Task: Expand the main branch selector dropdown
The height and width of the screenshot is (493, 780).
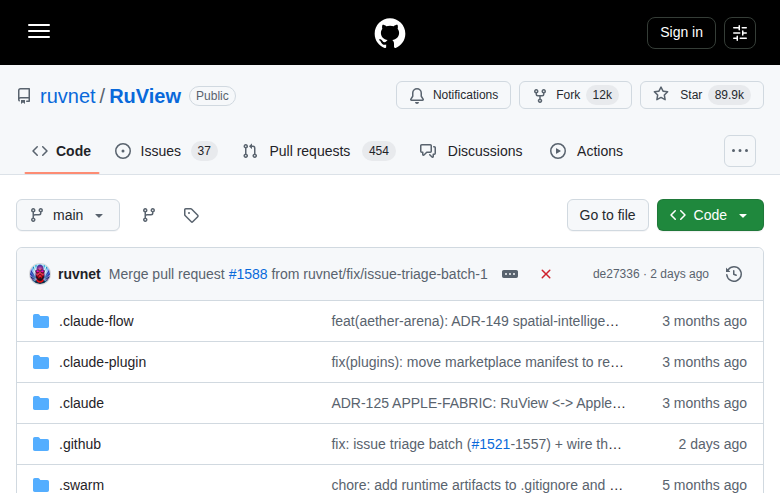Action: (x=68, y=215)
